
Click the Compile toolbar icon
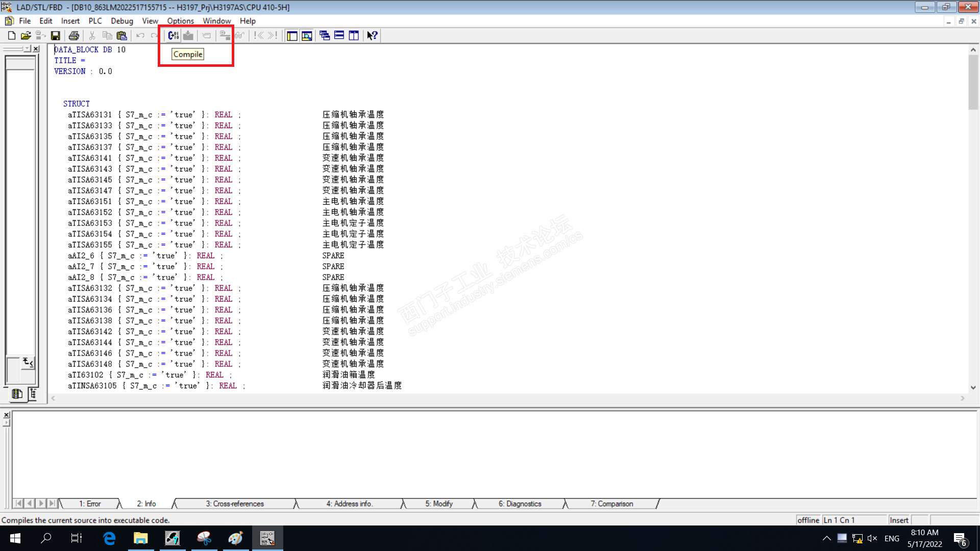click(173, 35)
